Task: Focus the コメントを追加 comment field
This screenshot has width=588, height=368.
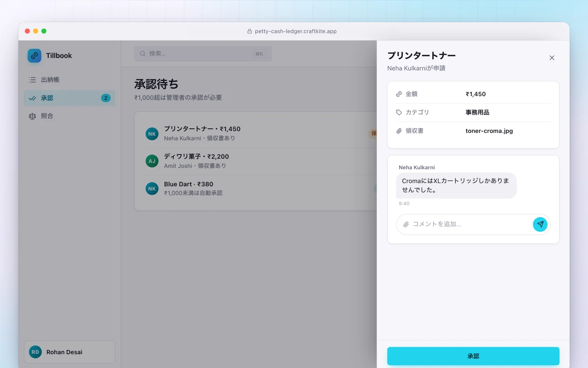Action: click(x=469, y=224)
